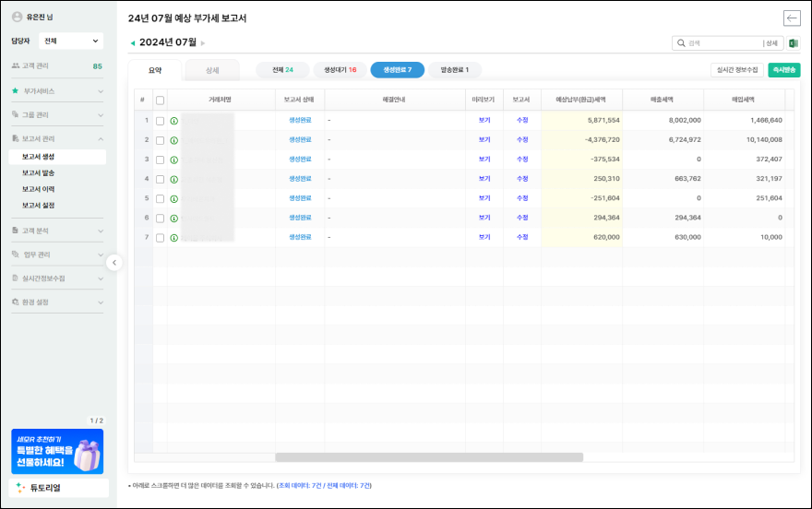
Task: Check the checkbox for row 2
Action: pos(160,140)
